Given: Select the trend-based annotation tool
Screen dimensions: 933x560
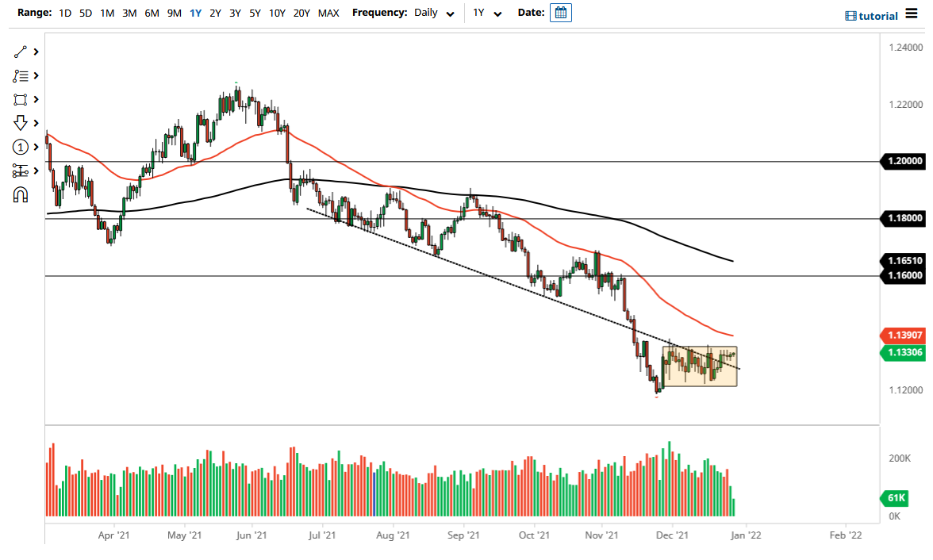Looking at the screenshot, I should [21, 75].
